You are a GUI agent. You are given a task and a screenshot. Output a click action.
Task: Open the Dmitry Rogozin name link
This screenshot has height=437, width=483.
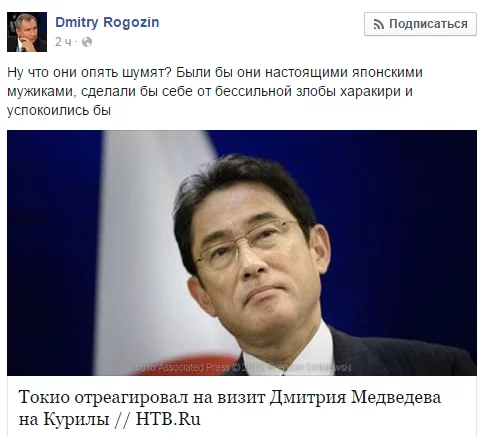[x=107, y=22]
